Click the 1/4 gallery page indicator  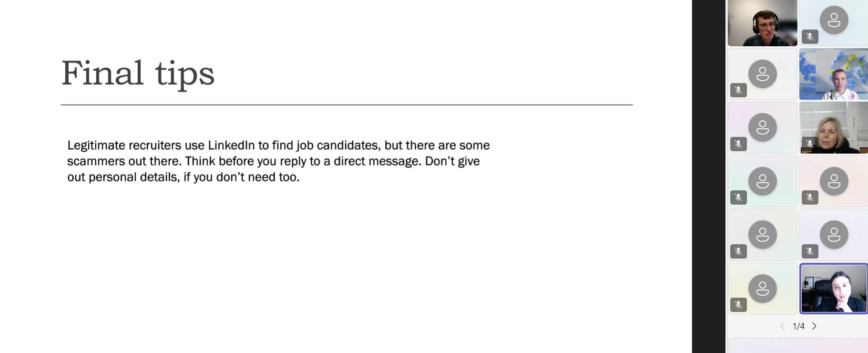click(798, 326)
